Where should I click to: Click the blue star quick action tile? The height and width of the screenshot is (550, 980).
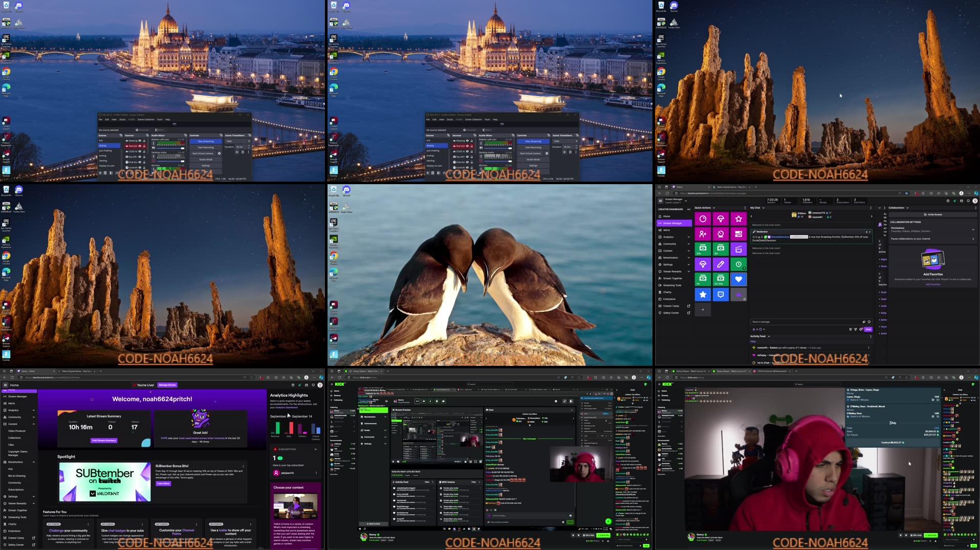[x=703, y=295]
